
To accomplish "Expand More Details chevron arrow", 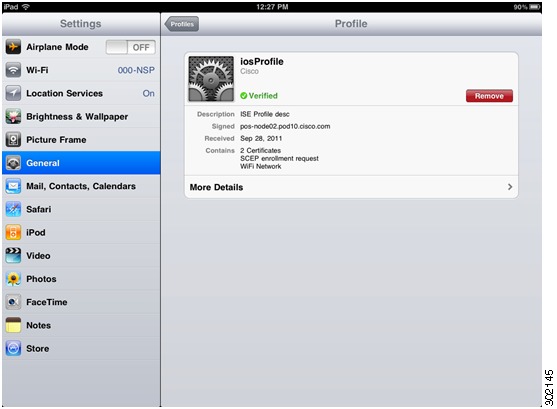I will click(x=510, y=187).
